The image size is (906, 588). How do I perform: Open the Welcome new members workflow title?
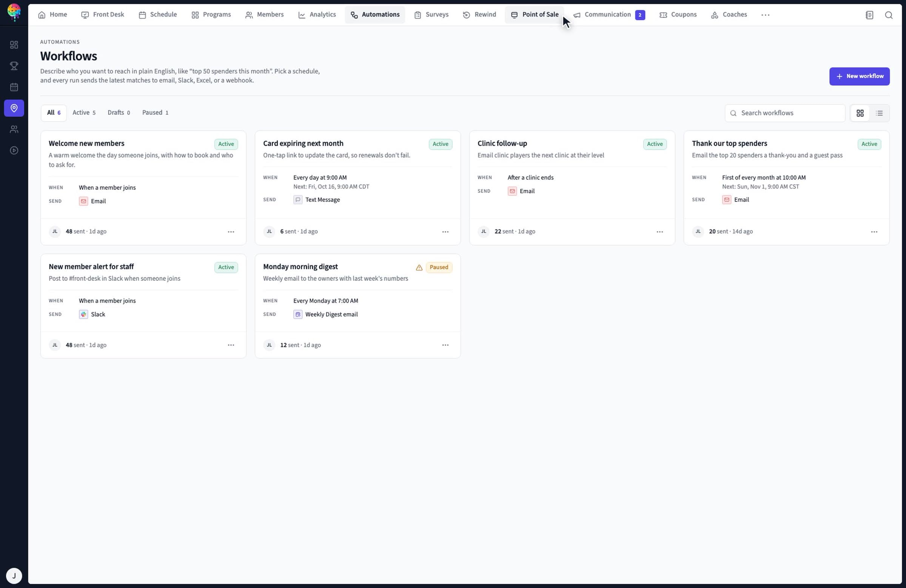[x=86, y=143]
